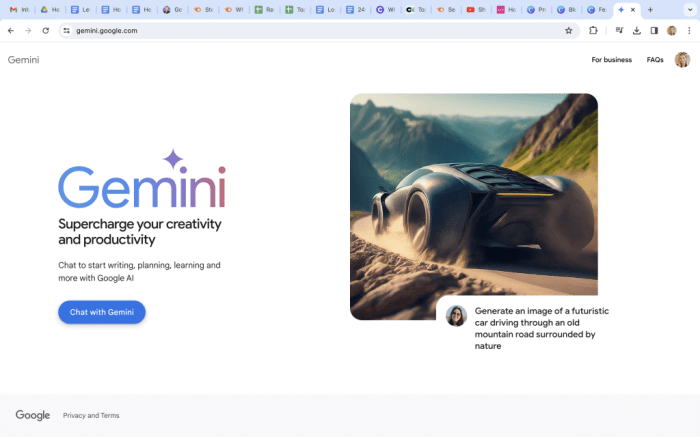The width and height of the screenshot is (700, 437).
Task: Switch to the Google Drive tab
Action: coord(50,9)
